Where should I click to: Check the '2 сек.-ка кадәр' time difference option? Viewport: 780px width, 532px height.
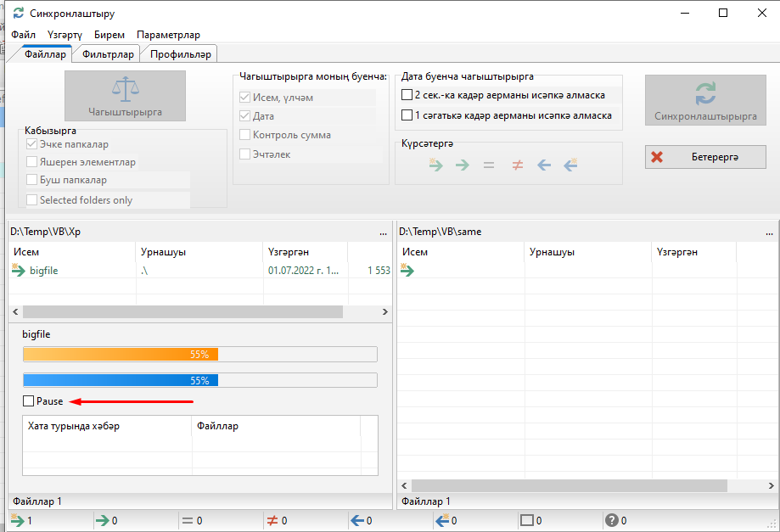pyautogui.click(x=407, y=95)
